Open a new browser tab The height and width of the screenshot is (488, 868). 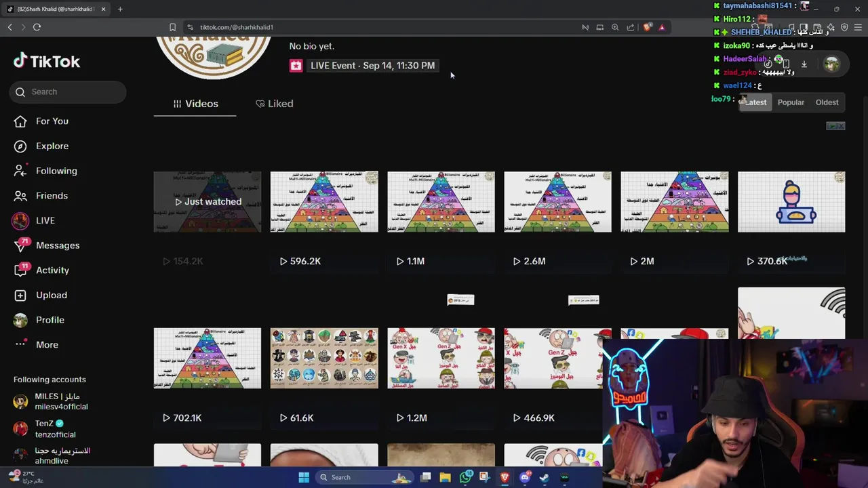120,9
